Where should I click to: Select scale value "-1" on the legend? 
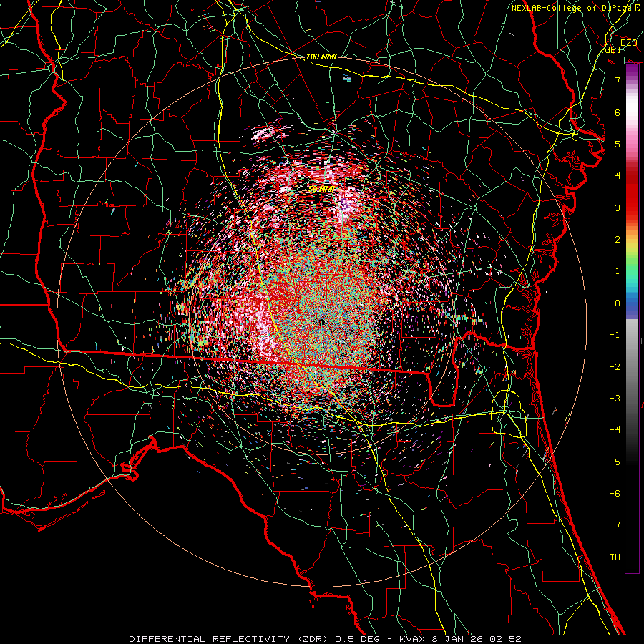point(615,335)
